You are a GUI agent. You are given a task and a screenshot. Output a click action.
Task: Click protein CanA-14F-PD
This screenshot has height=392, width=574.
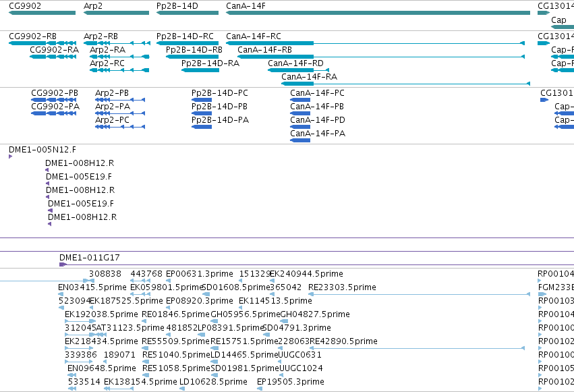click(x=300, y=127)
